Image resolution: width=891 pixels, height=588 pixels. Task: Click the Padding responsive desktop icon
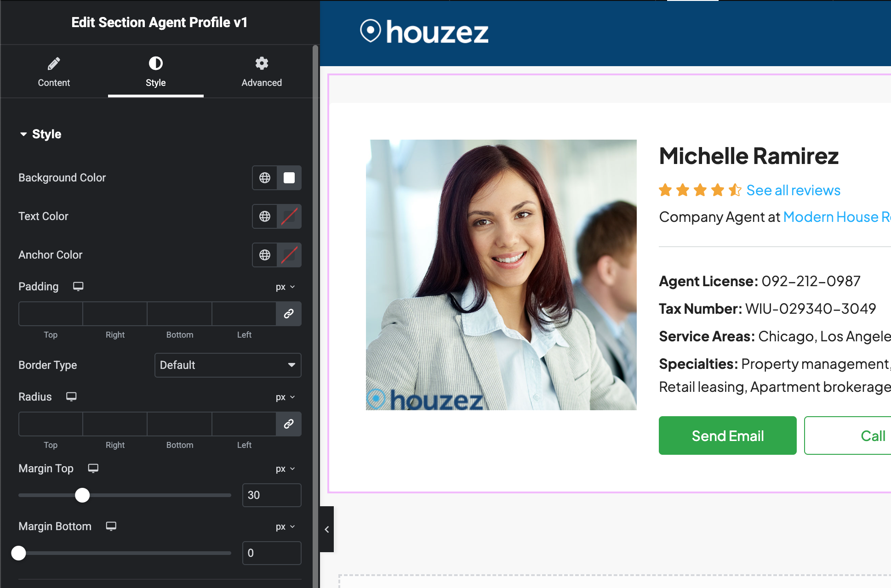[78, 286]
